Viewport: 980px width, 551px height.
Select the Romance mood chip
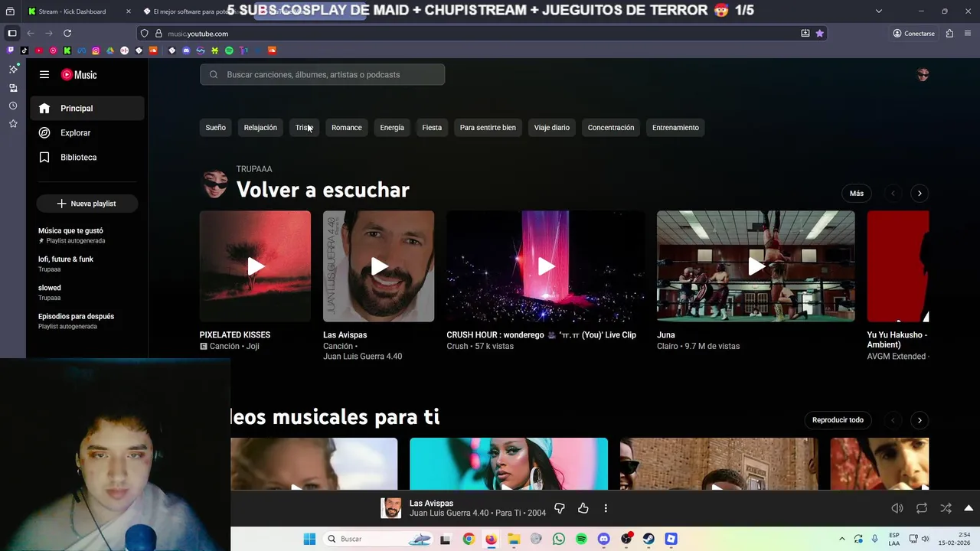347,128
